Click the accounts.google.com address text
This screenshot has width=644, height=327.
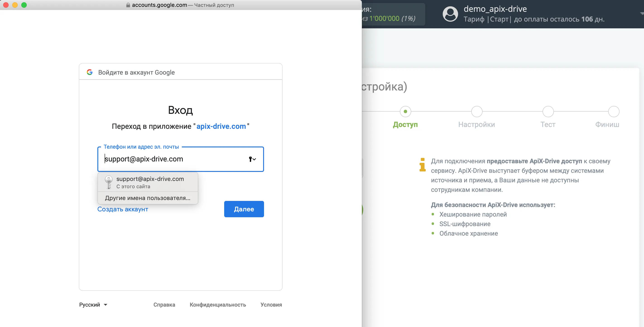[159, 5]
